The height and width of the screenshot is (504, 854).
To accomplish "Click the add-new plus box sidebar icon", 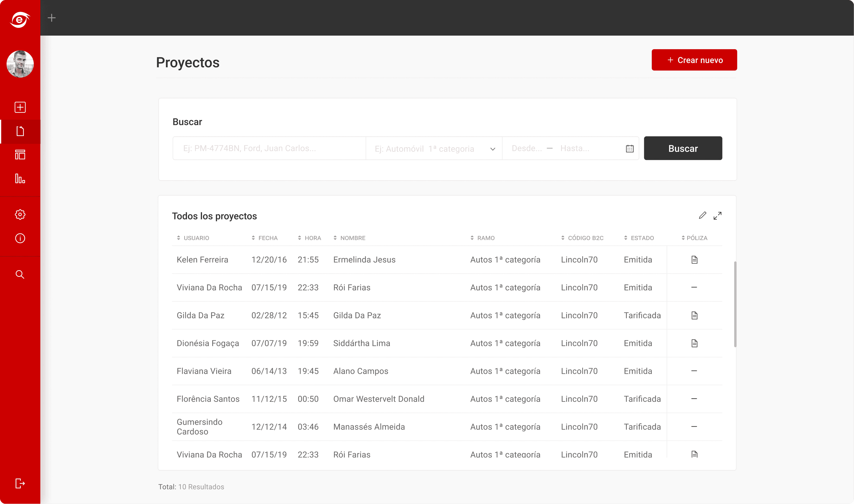I will click(x=20, y=107).
